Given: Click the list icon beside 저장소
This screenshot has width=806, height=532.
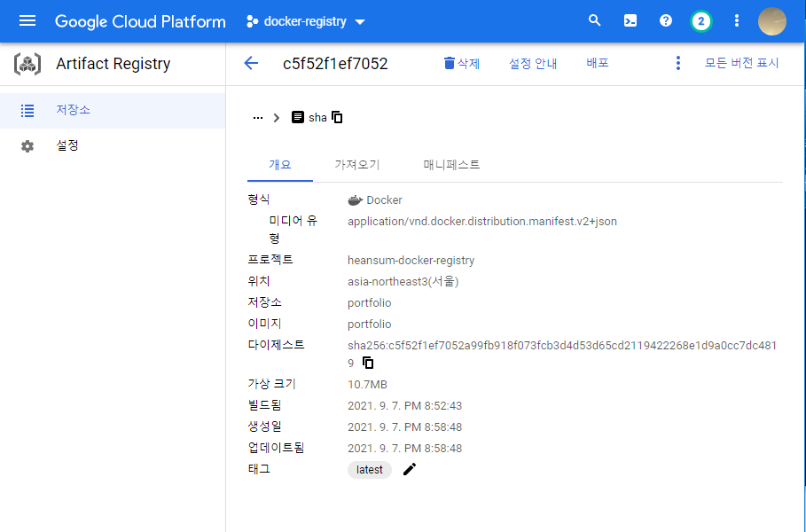Looking at the screenshot, I should (x=27, y=111).
